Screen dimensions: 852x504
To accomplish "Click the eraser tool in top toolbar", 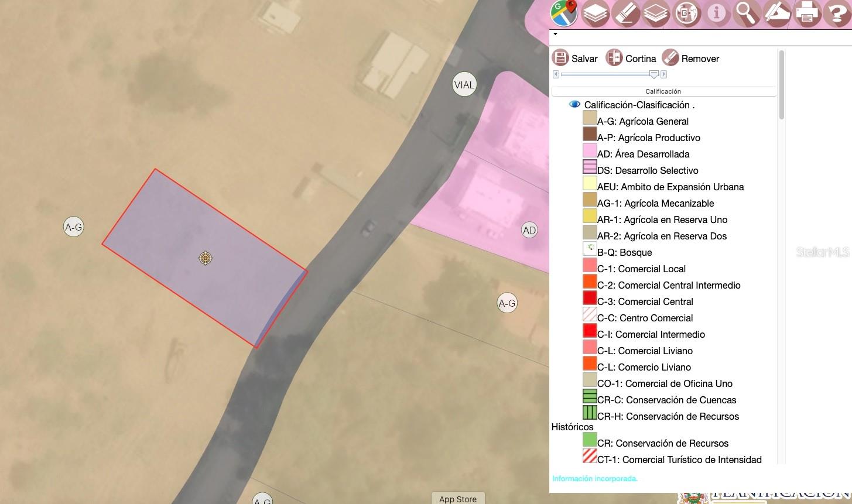I will pos(625,13).
